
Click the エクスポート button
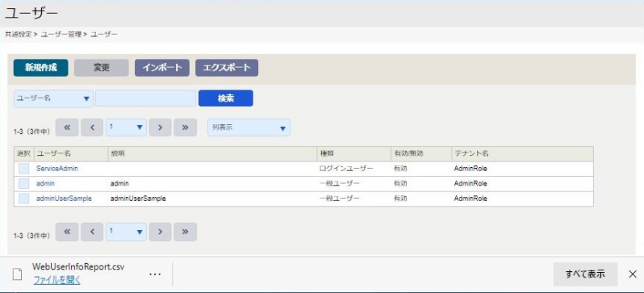click(227, 68)
